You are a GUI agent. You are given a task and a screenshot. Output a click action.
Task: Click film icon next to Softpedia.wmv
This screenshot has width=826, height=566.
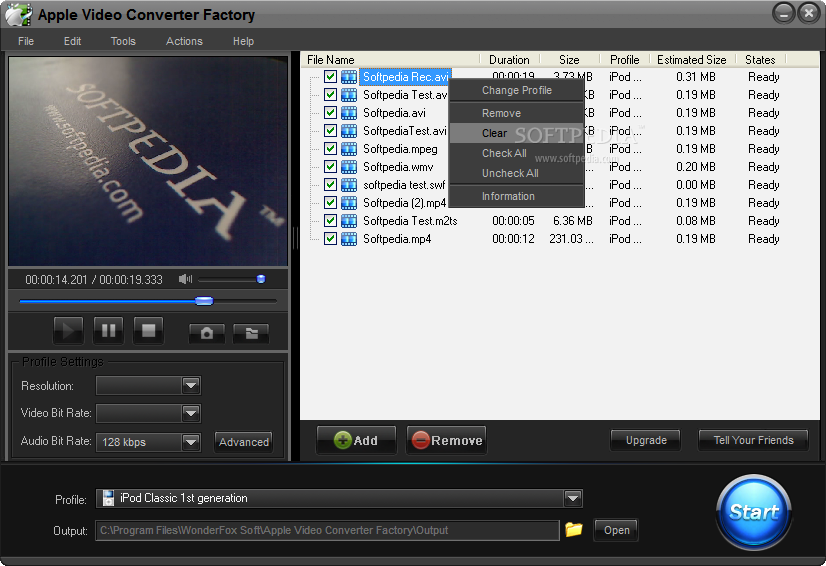coord(349,167)
